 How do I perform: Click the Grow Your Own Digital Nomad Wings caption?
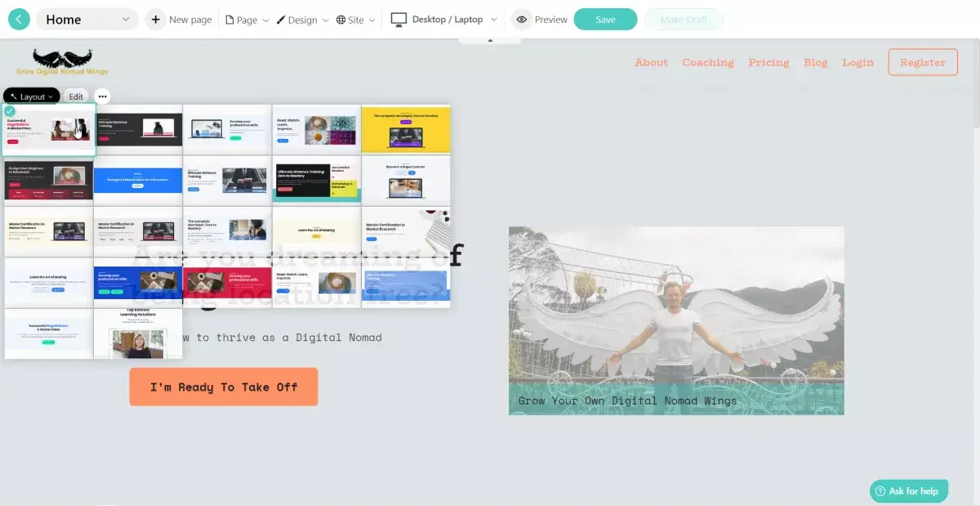coord(627,401)
